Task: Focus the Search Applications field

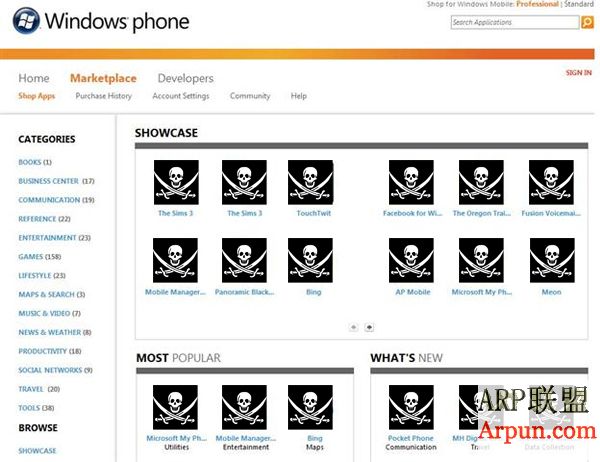Action: tap(515, 22)
